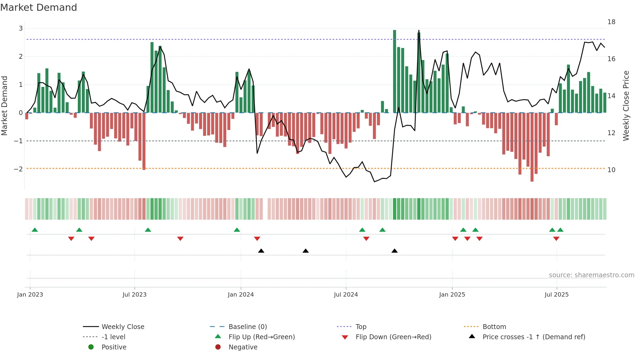Click the red Flip Down legend triangle
Image resolution: width=644 pixels, height=362 pixels.
point(345,337)
